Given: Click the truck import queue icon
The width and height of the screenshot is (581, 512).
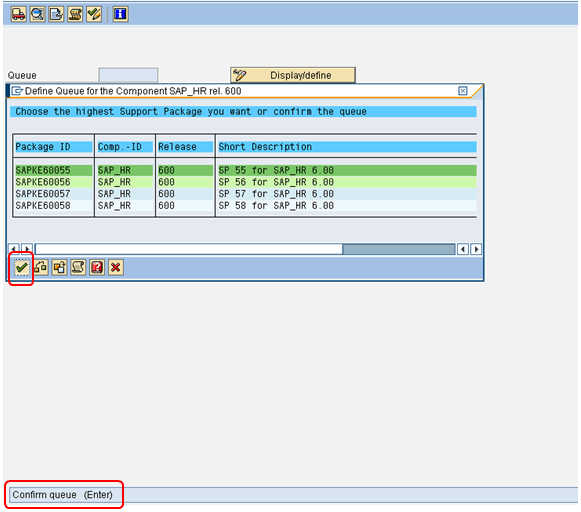Looking at the screenshot, I should [19, 14].
